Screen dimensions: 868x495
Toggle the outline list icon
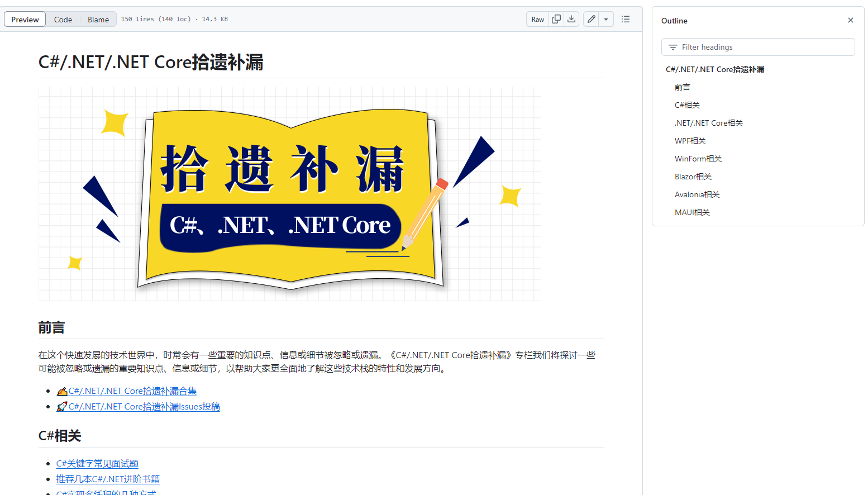(626, 19)
